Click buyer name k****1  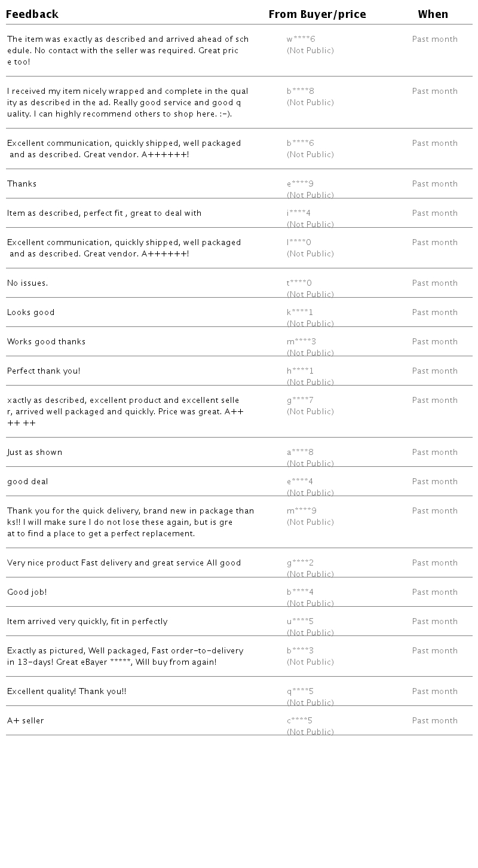[x=299, y=313]
